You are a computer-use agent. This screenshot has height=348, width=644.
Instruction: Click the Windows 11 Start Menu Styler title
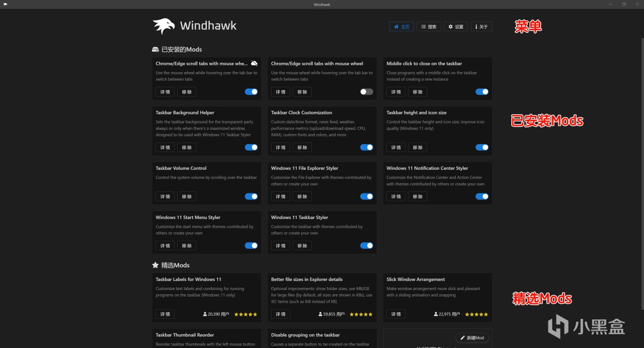pyautogui.click(x=188, y=218)
